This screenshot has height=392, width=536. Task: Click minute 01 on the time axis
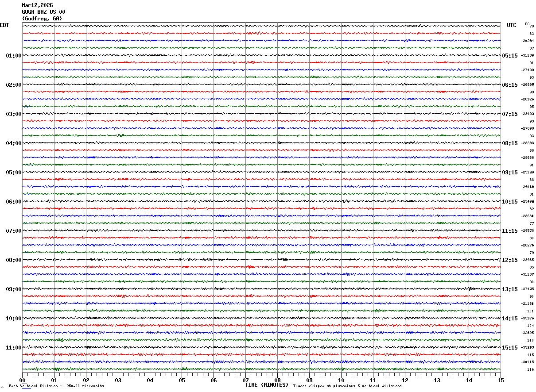tap(54, 380)
